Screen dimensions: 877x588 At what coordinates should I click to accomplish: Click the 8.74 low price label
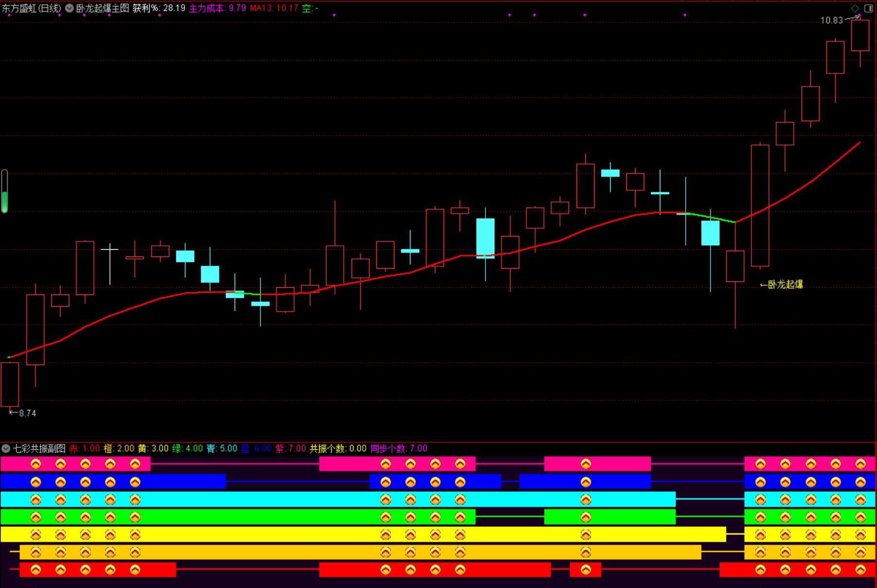tap(27, 413)
